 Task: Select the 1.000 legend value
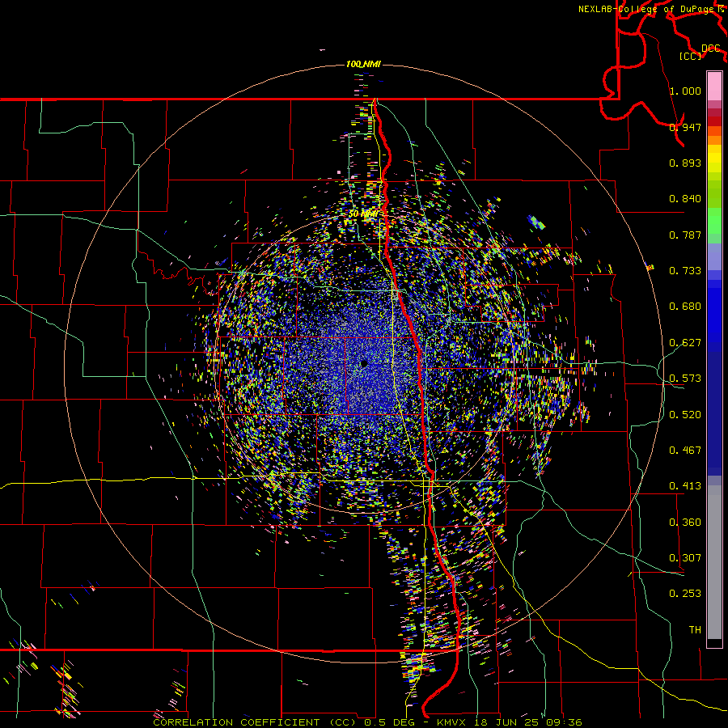click(685, 91)
